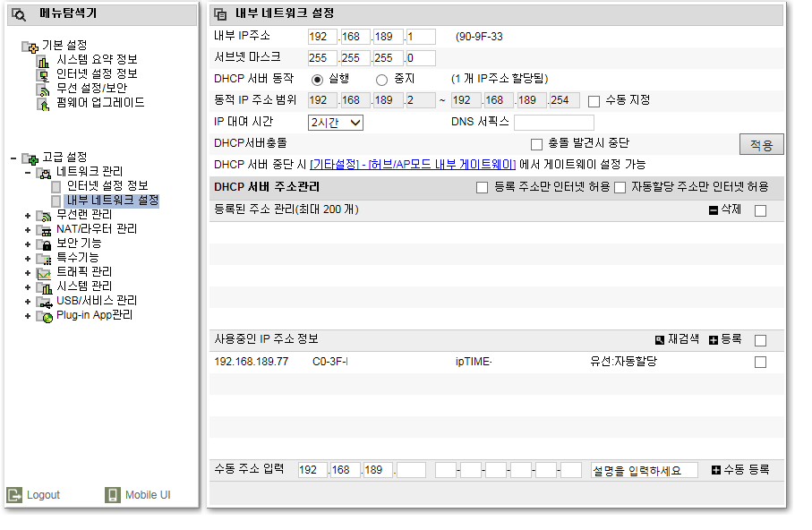This screenshot has height=530, width=812.
Task: Click the 내부 네트워크 설정 header icon
Action: tap(220, 14)
